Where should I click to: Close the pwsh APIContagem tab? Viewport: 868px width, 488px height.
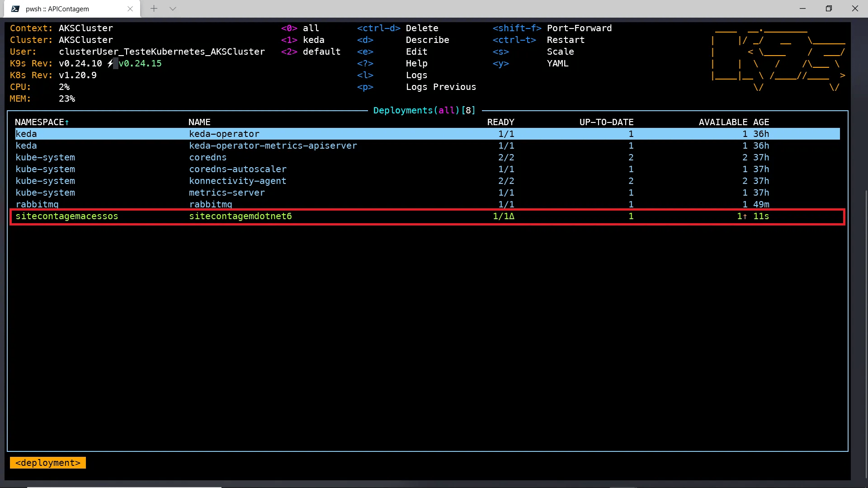tap(130, 9)
